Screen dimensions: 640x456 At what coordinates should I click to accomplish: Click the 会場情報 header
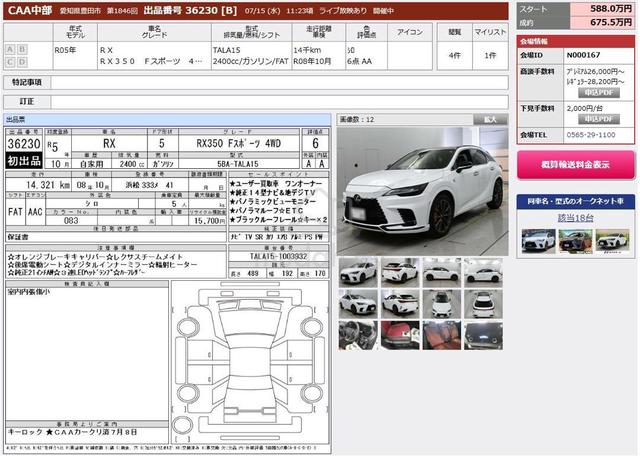point(576,41)
